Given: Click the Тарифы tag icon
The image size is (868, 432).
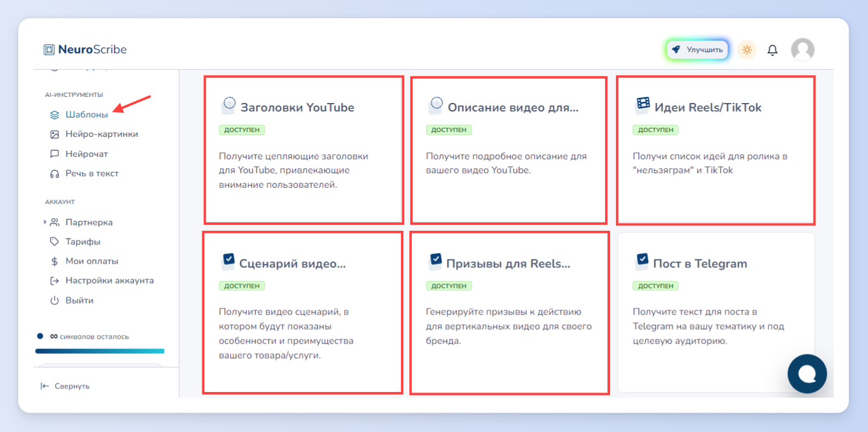Looking at the screenshot, I should 55,242.
